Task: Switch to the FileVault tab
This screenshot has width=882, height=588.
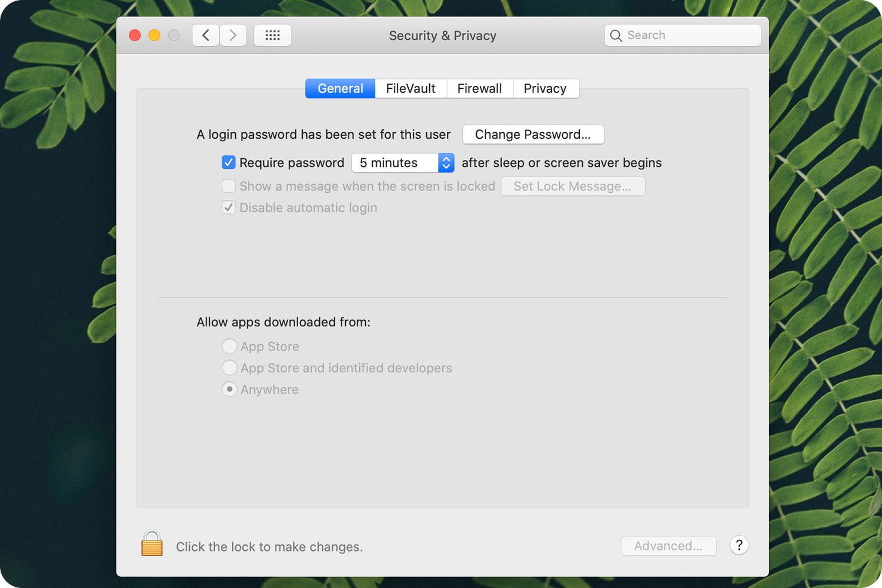Action: [410, 88]
